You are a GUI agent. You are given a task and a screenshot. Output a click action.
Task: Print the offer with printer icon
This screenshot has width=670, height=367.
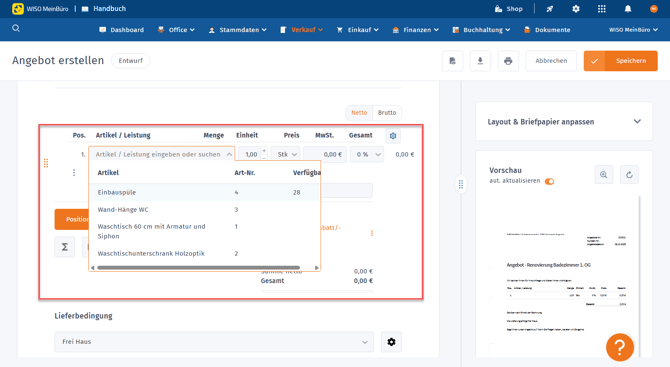point(508,61)
